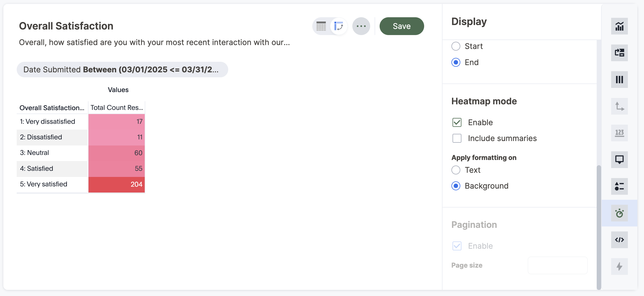Switch to pivot table view icon
Image resolution: width=644 pixels, height=296 pixels.
click(339, 26)
